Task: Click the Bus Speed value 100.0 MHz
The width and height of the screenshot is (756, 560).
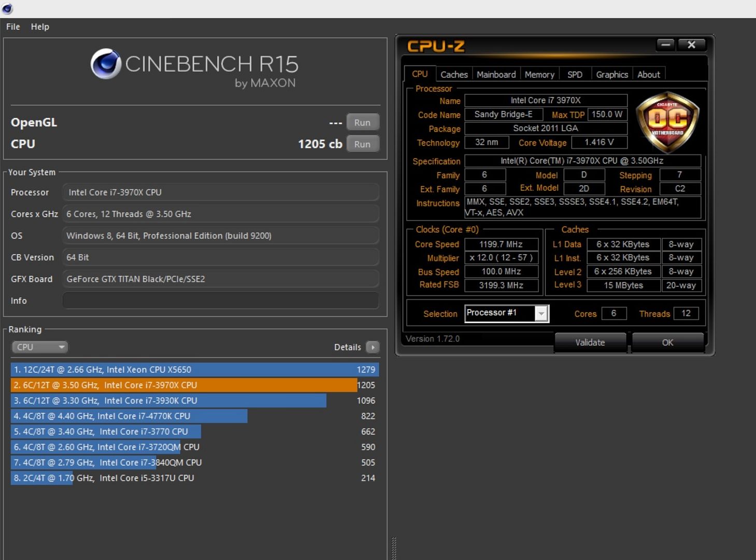Action: point(501,272)
